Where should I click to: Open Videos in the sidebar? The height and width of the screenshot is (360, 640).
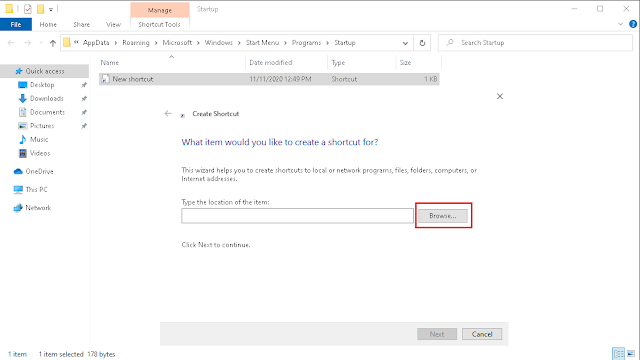click(x=40, y=153)
